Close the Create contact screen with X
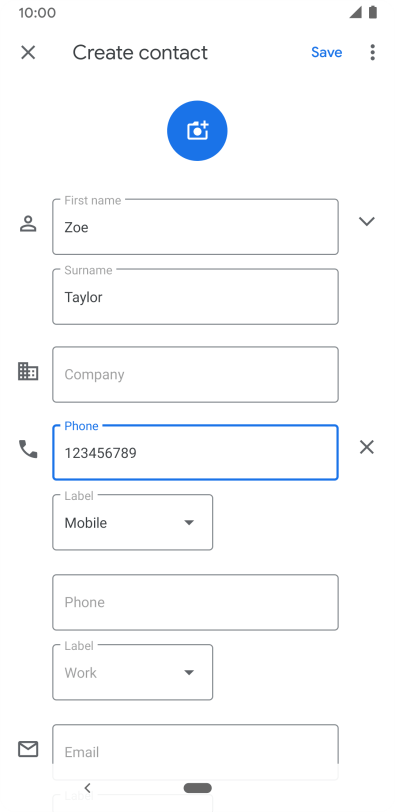 point(28,52)
